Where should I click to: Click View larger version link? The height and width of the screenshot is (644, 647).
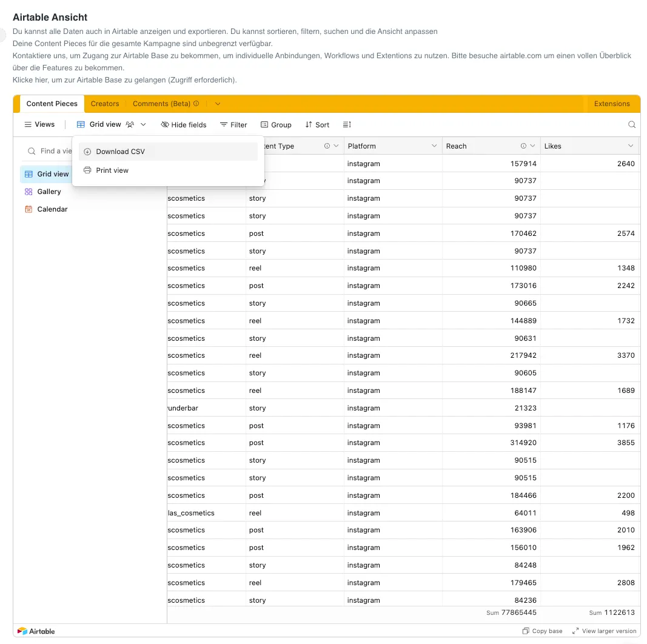pos(604,631)
